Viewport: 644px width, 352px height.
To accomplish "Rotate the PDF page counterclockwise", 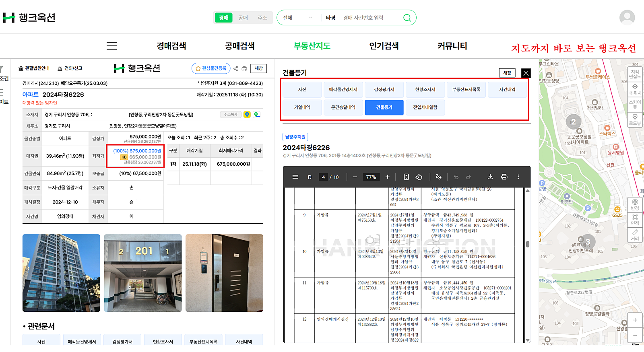I will (x=419, y=177).
